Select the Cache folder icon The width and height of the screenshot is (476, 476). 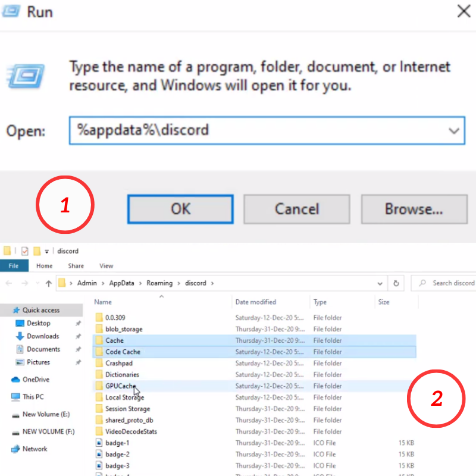click(x=99, y=340)
